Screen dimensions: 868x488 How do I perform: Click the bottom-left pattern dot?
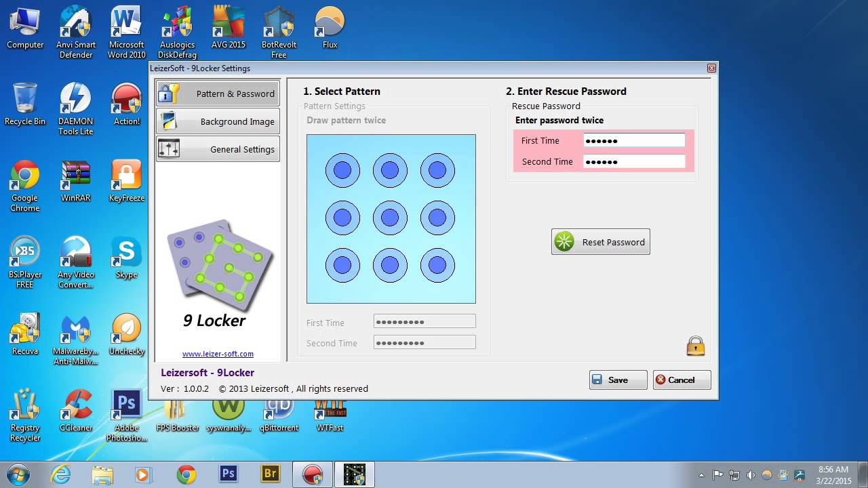(342, 265)
